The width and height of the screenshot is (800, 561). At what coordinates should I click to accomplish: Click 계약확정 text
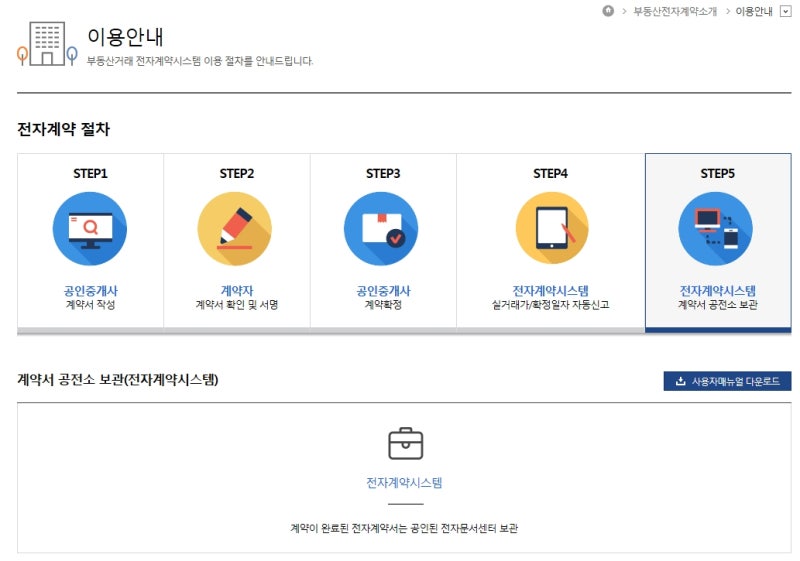click(383, 304)
